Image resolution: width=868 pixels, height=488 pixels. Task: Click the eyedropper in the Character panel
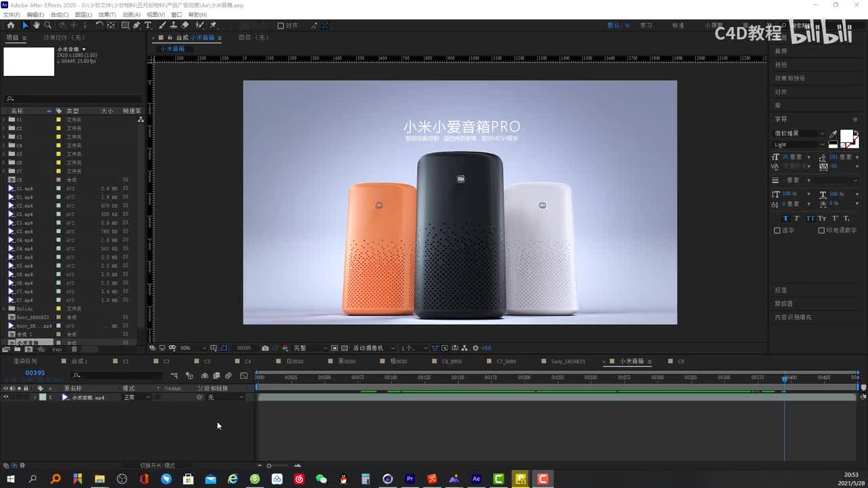tap(833, 134)
